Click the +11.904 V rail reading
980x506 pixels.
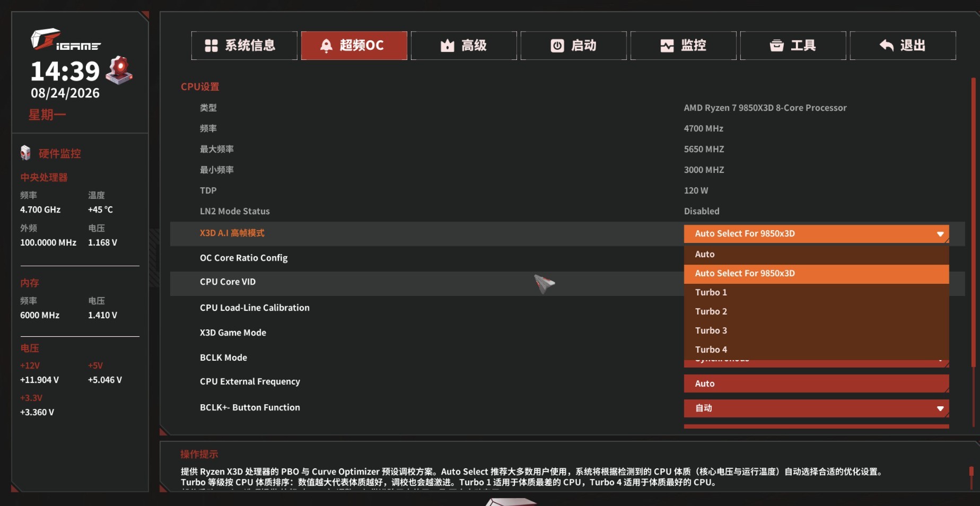(39, 380)
